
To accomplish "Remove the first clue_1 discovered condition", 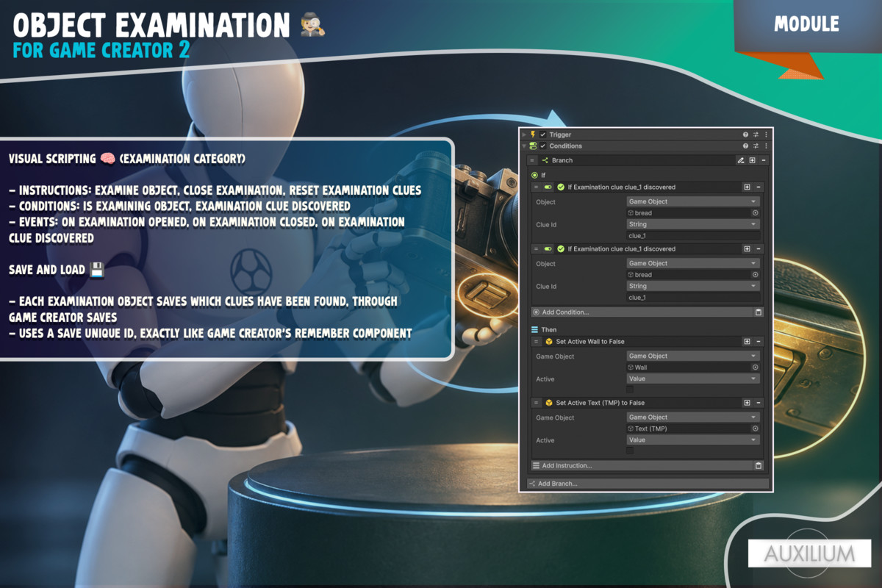I will click(x=759, y=187).
